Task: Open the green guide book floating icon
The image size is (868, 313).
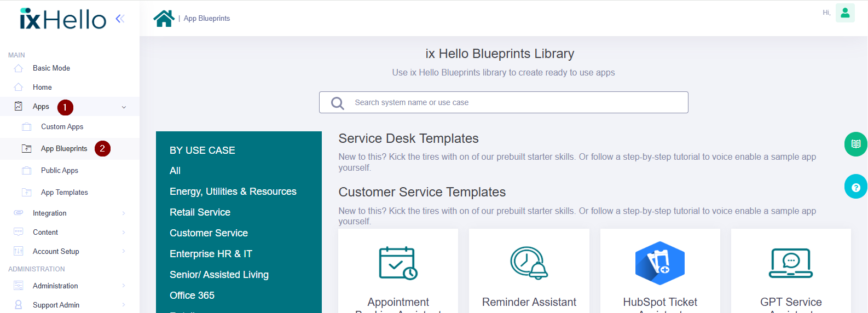Action: tap(856, 144)
